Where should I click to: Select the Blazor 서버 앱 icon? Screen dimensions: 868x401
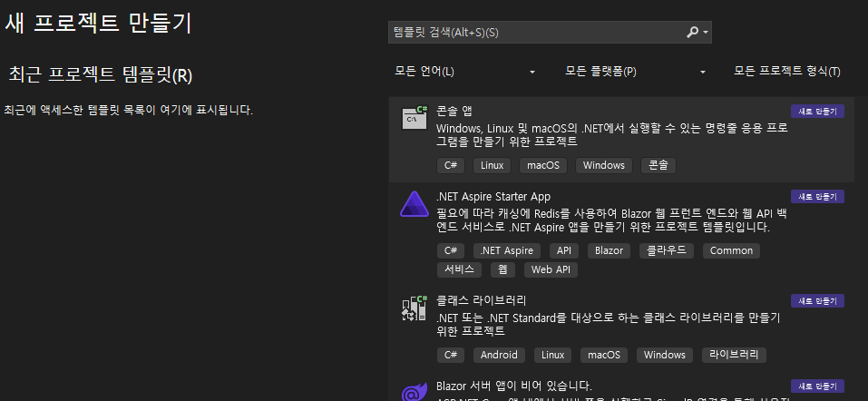(414, 390)
